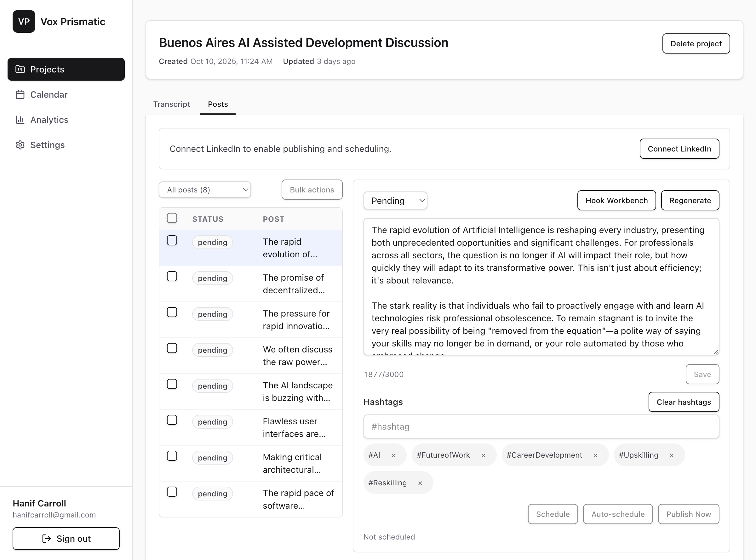The width and height of the screenshot is (756, 560).
Task: Switch to the Transcript tab
Action: tap(172, 104)
